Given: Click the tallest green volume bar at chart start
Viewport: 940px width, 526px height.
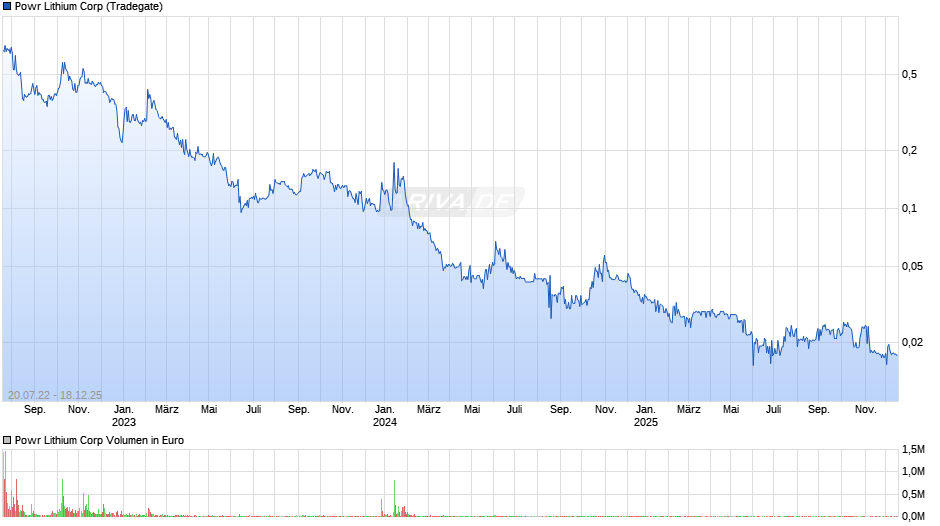Looking at the screenshot, I should coord(5,483).
